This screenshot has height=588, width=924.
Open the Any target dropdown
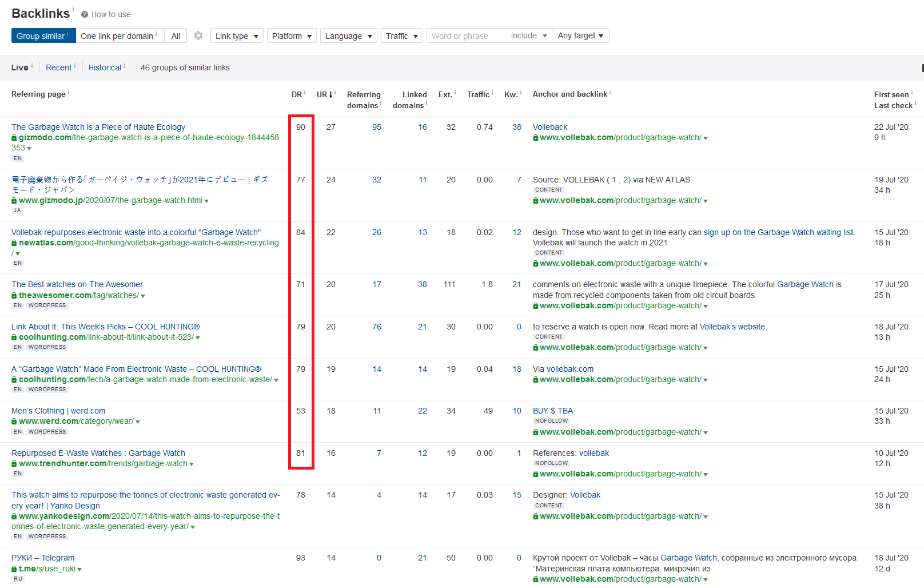pos(580,35)
